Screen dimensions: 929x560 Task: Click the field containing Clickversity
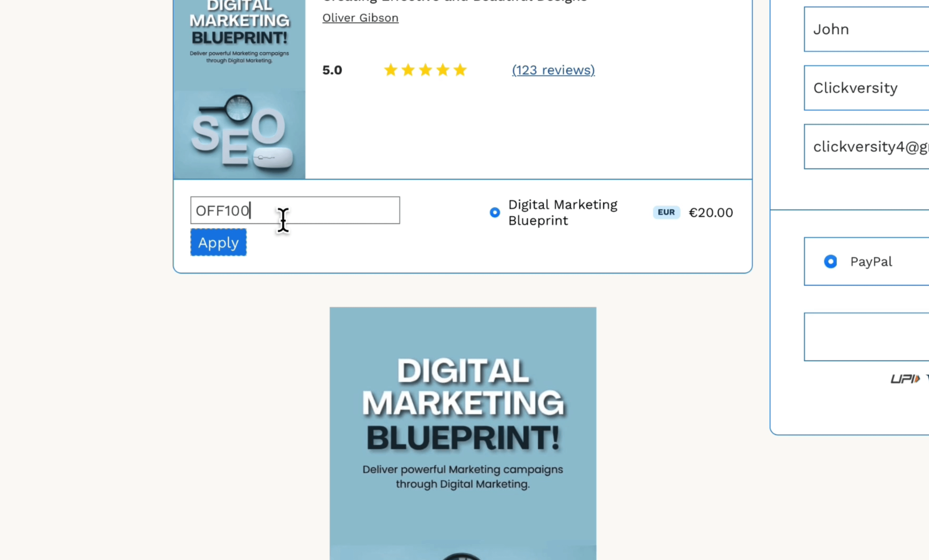(x=867, y=88)
